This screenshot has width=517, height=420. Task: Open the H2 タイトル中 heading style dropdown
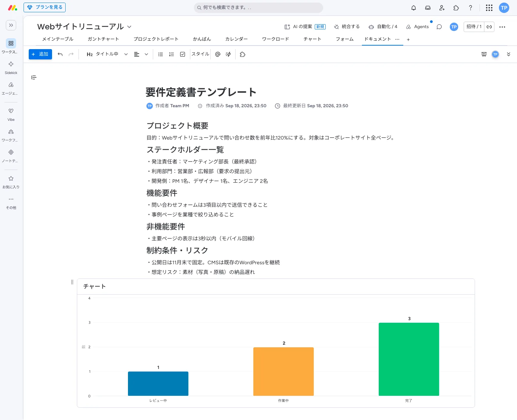pyautogui.click(x=107, y=54)
